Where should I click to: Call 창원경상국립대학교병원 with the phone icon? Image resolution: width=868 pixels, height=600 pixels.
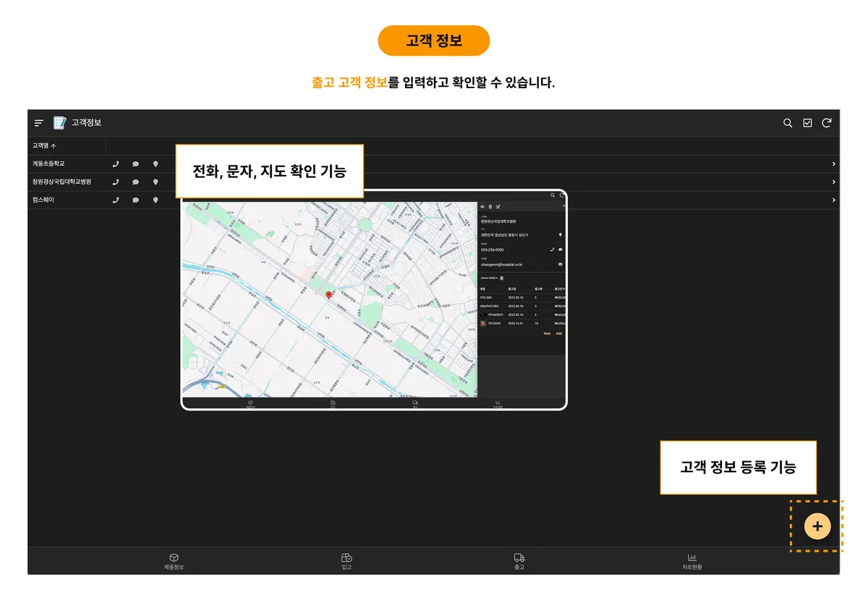(x=116, y=182)
